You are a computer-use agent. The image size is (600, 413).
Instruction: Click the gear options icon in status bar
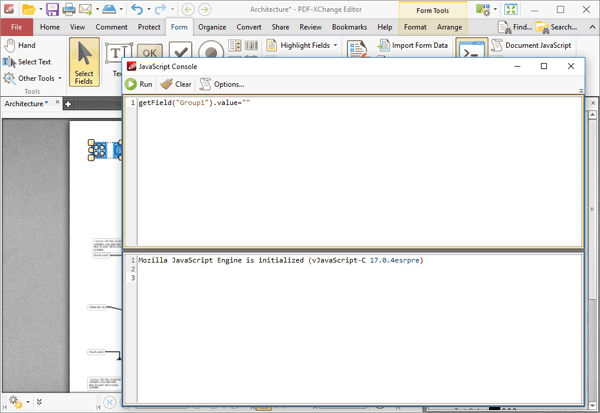15,402
